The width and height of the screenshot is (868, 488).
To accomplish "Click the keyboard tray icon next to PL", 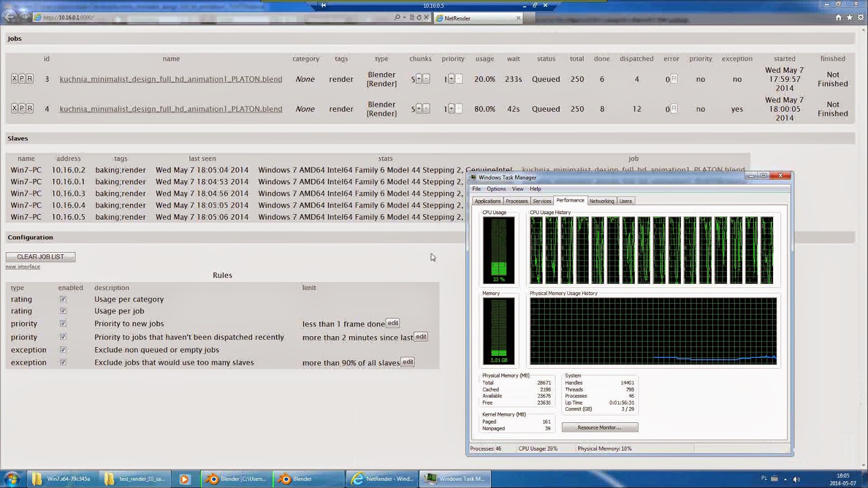I will coord(775,479).
